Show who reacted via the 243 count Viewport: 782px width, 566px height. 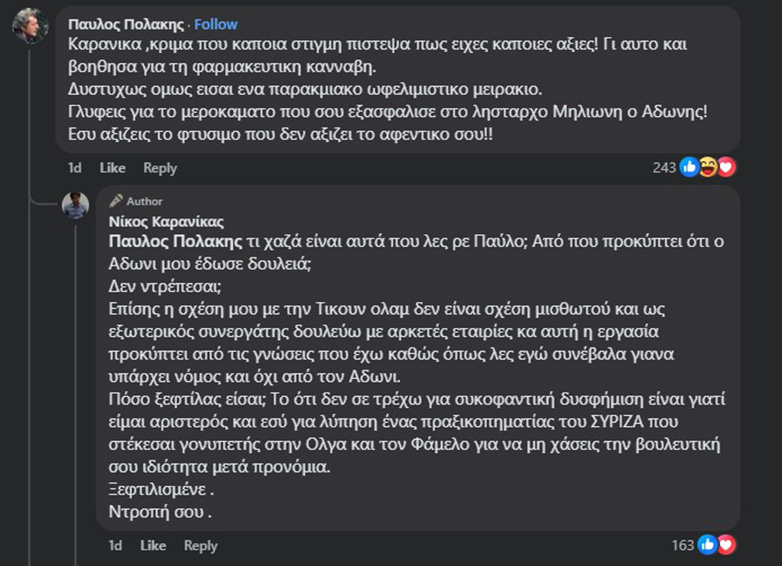click(x=664, y=168)
